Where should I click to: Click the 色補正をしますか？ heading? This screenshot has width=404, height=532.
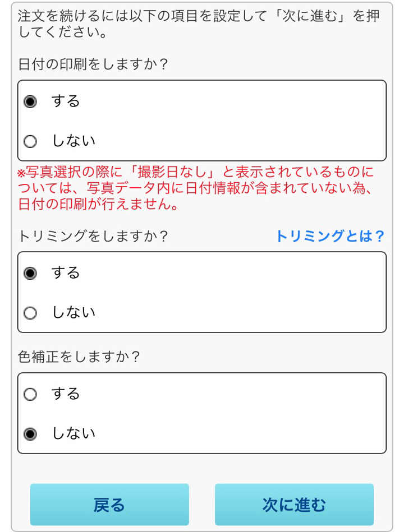(79, 357)
